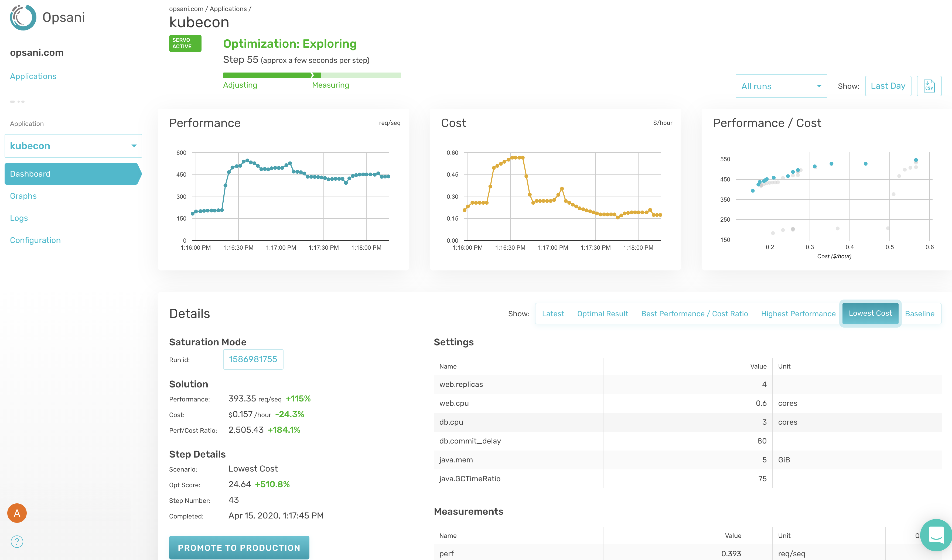Screen dimensions: 952x560
Task: Go to the Graphs sidebar section
Action: tap(23, 196)
